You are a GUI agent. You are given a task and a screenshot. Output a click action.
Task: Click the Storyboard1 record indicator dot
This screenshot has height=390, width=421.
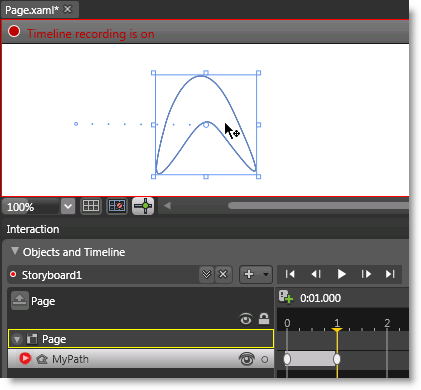point(13,274)
